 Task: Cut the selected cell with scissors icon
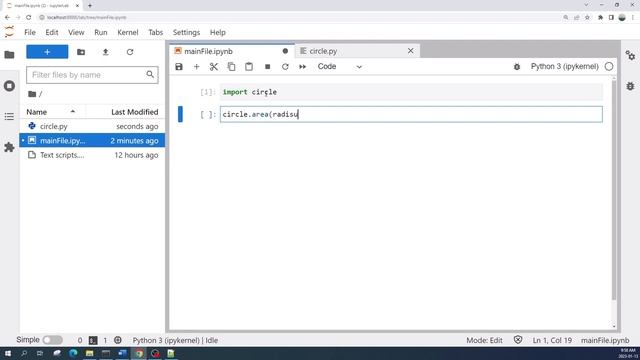[x=214, y=67]
